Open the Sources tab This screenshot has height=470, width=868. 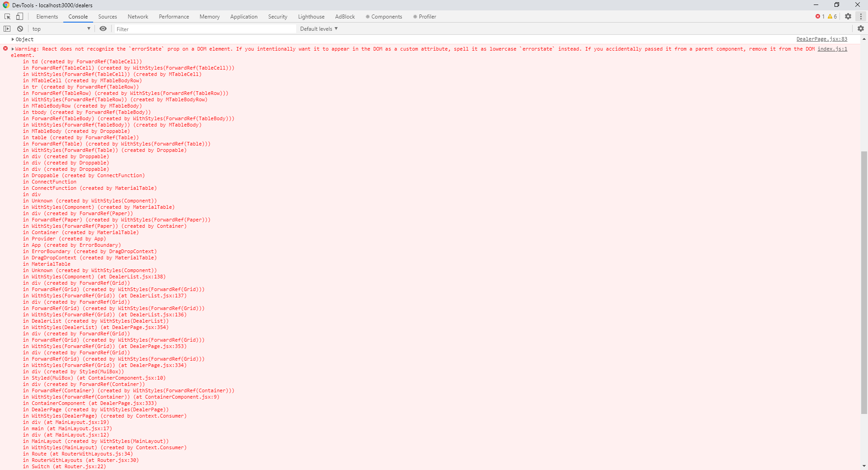(108, 17)
